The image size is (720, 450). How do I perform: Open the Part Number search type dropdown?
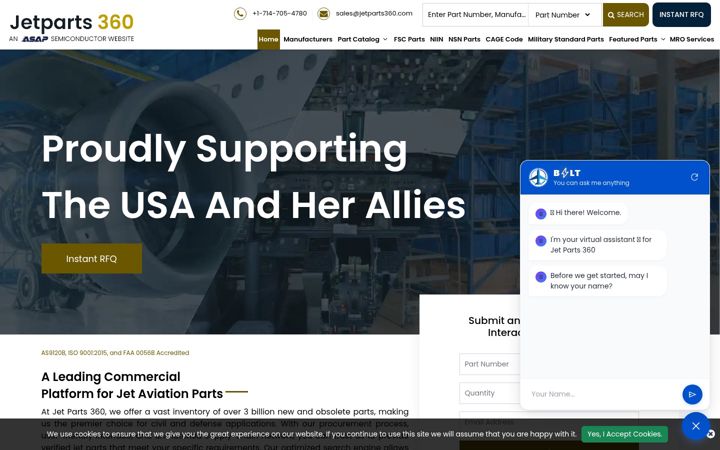565,15
